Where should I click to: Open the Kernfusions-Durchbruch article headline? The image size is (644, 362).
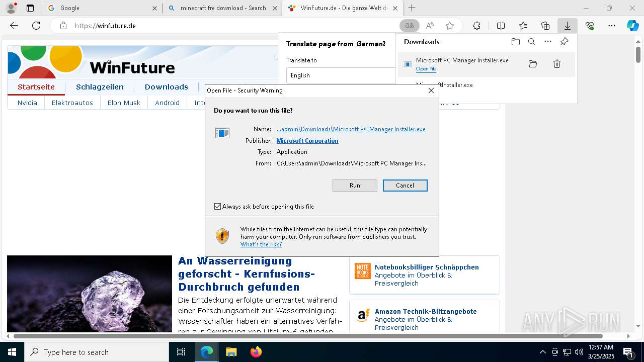pyautogui.click(x=247, y=274)
